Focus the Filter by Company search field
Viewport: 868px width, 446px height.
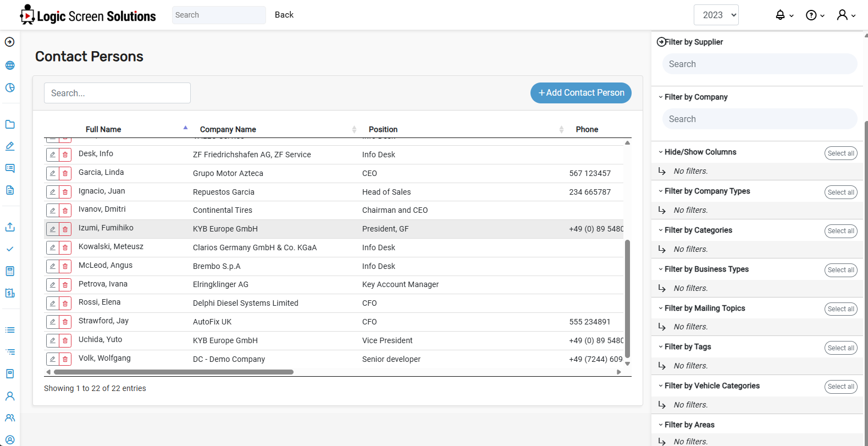pyautogui.click(x=760, y=119)
